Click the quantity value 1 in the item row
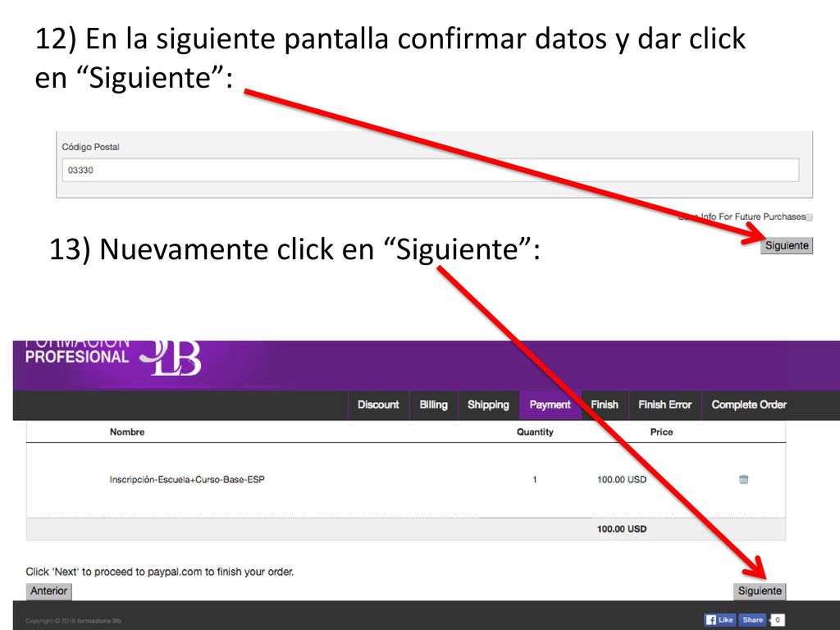840x630 pixels. coord(534,479)
